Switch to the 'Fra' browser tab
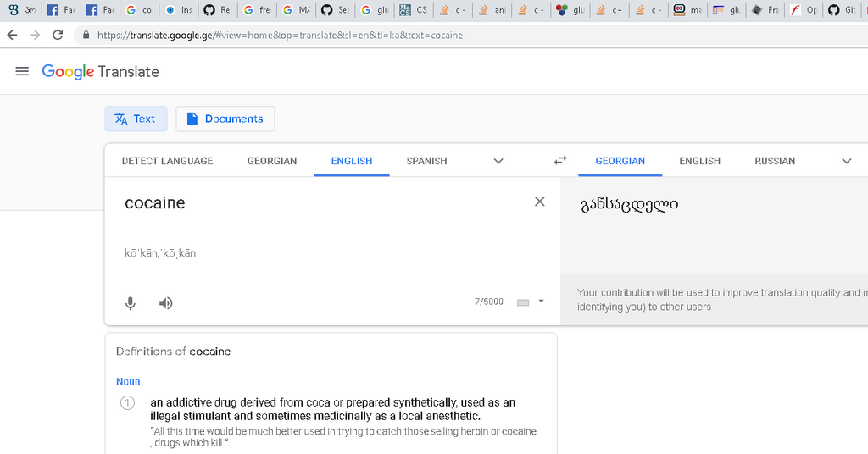 (766, 10)
